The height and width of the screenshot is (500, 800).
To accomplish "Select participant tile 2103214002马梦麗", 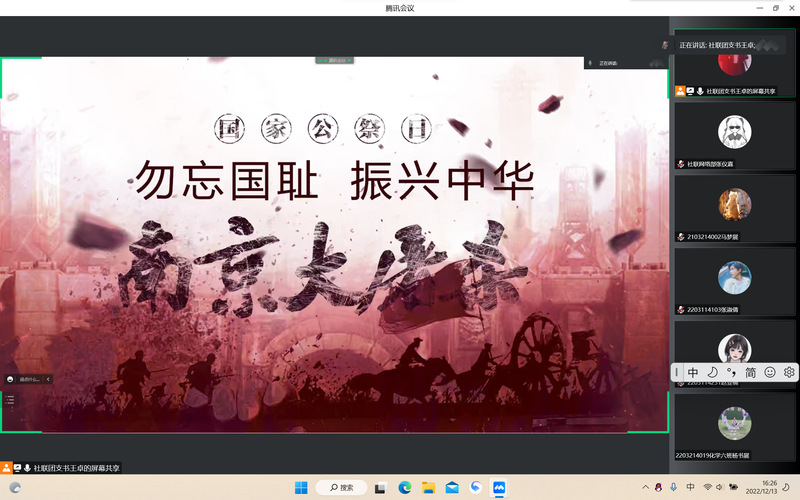I will 735,208.
